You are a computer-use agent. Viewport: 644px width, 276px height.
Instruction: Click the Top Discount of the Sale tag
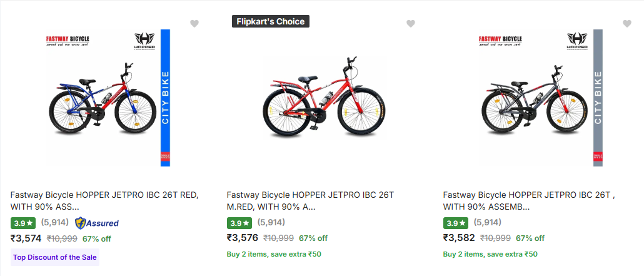(55, 257)
